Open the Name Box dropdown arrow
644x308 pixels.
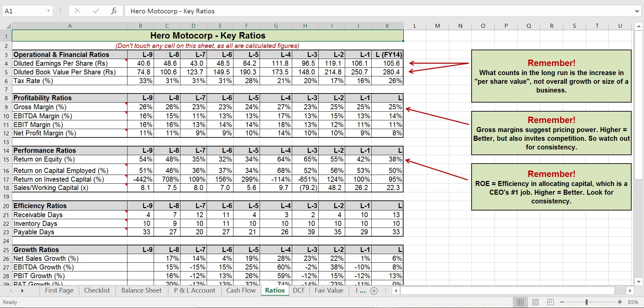pos(48,11)
